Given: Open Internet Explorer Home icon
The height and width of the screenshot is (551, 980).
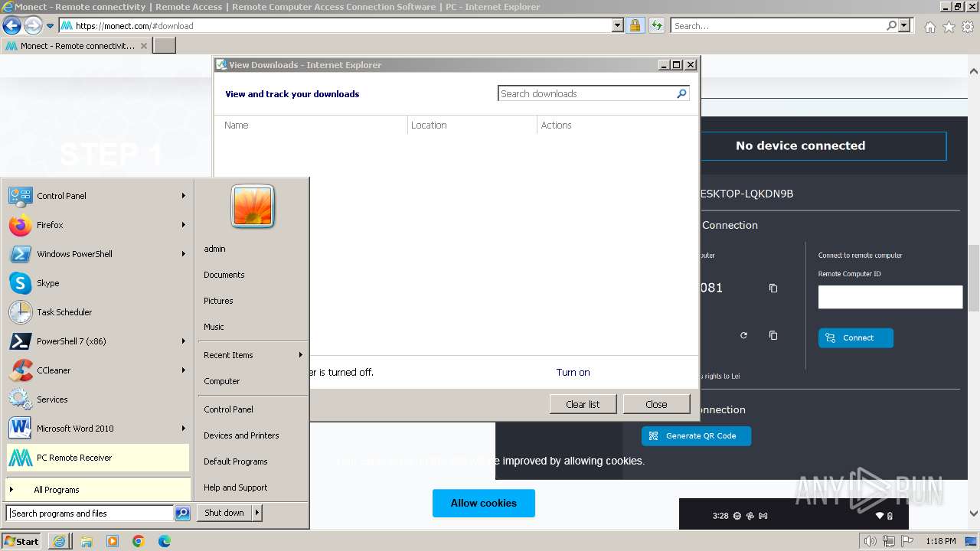Looking at the screenshot, I should [929, 26].
